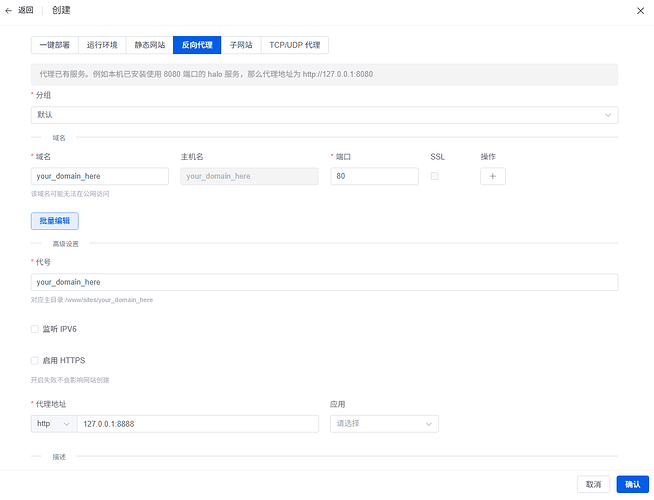
Task: Open the http protocol dropdown
Action: point(54,424)
